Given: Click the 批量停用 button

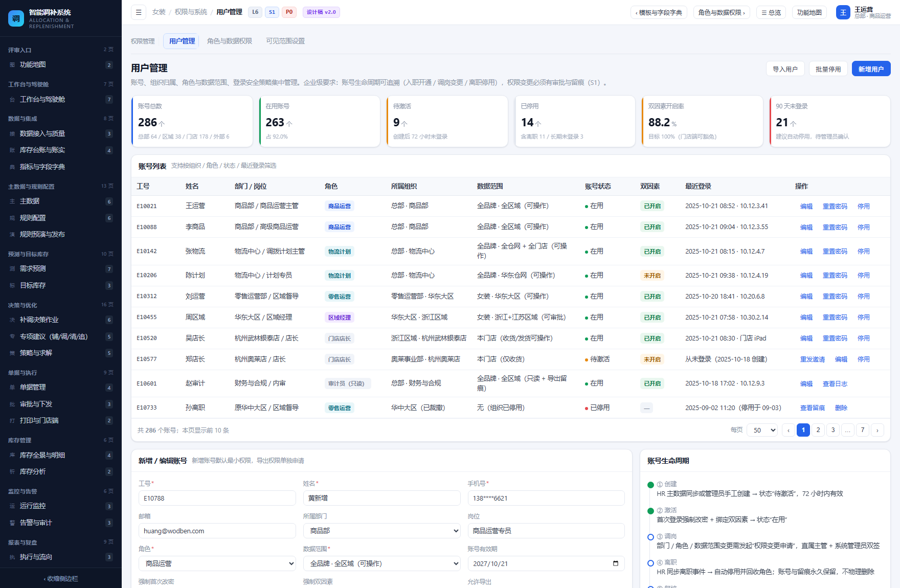Looking at the screenshot, I should coord(828,69).
